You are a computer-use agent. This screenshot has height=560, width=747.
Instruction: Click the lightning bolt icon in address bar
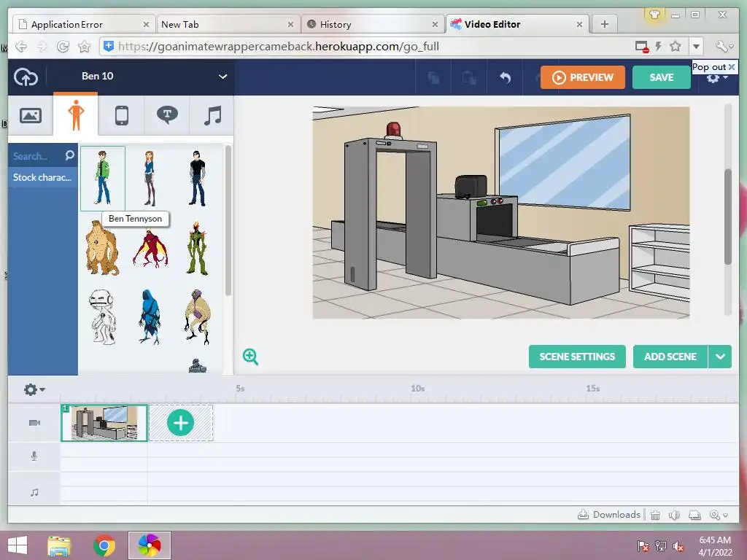[x=659, y=46]
